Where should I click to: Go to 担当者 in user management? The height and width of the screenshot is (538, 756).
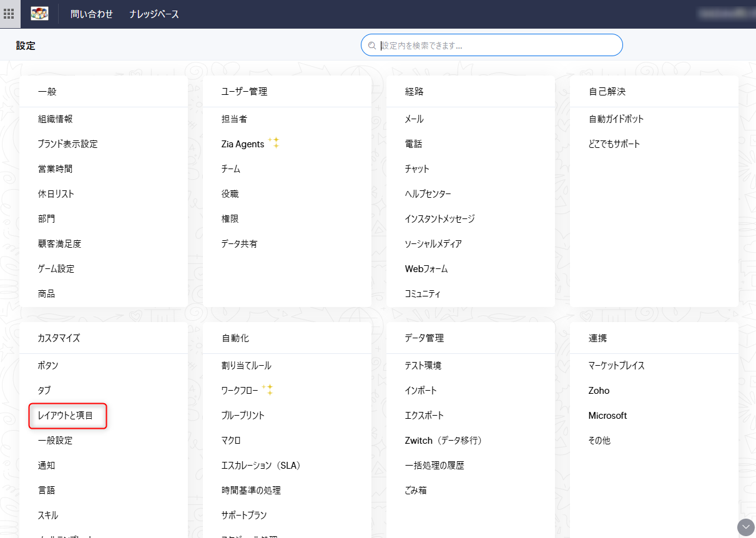click(234, 119)
